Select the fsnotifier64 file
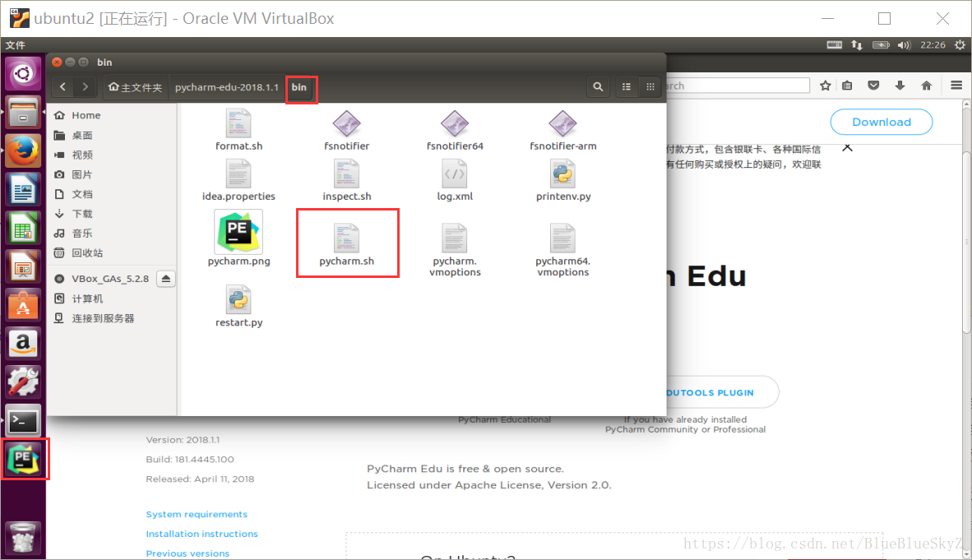This screenshot has width=972, height=560. click(x=455, y=130)
